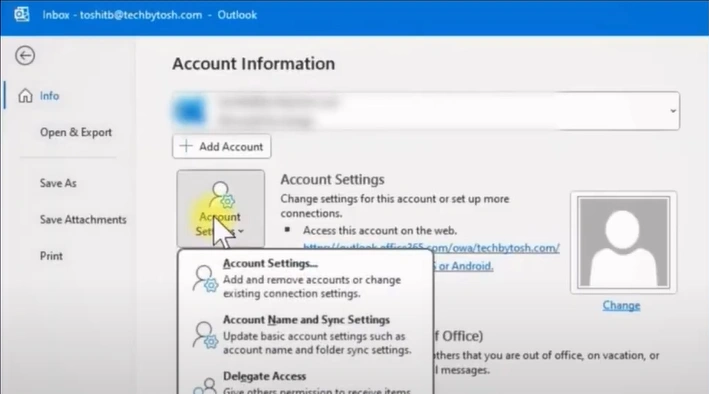Choose Account Name and Sync Settings
The width and height of the screenshot is (709, 394).
(306, 334)
